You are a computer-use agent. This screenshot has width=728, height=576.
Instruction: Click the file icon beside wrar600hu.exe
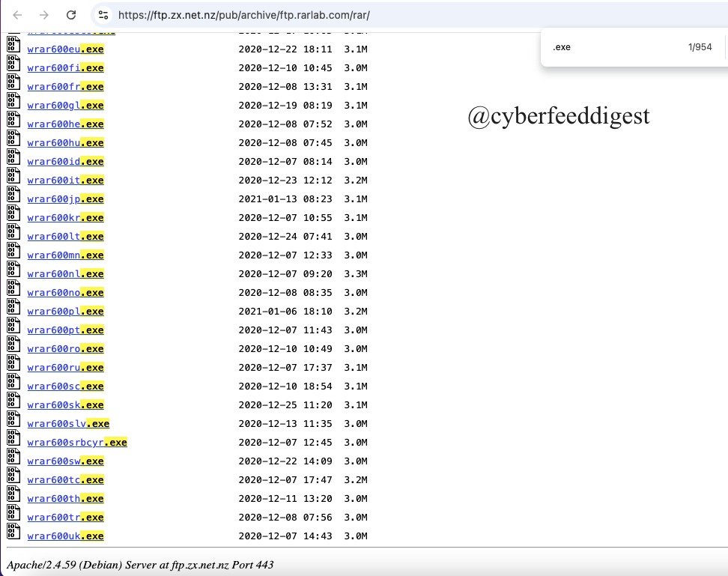(13, 139)
